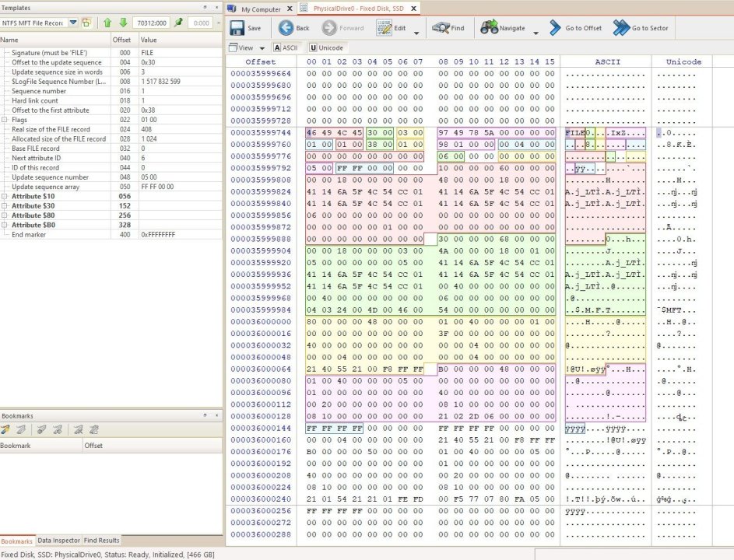Click the green pin icon in Templates
The width and height of the screenshot is (734, 560).
click(x=179, y=23)
